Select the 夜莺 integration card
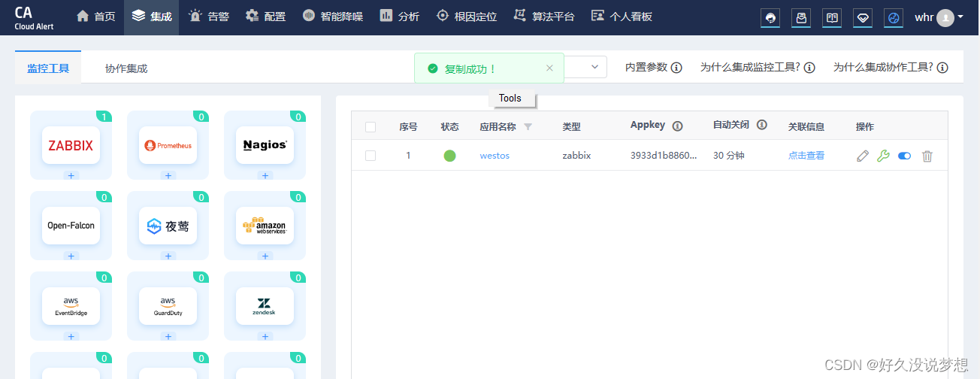This screenshot has width=980, height=379. pos(168,226)
